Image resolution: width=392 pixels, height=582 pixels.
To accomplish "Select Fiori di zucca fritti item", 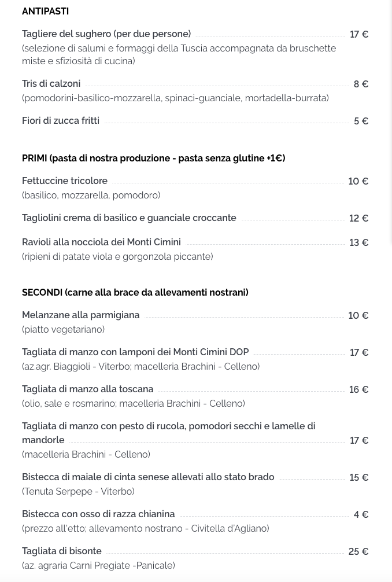I will [61, 121].
